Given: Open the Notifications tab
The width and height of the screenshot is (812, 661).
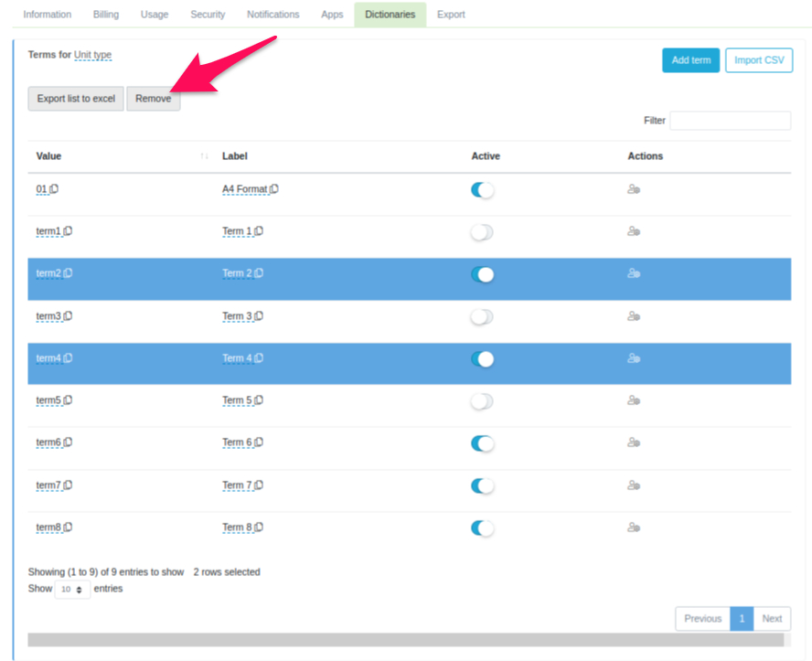Looking at the screenshot, I should (x=272, y=15).
